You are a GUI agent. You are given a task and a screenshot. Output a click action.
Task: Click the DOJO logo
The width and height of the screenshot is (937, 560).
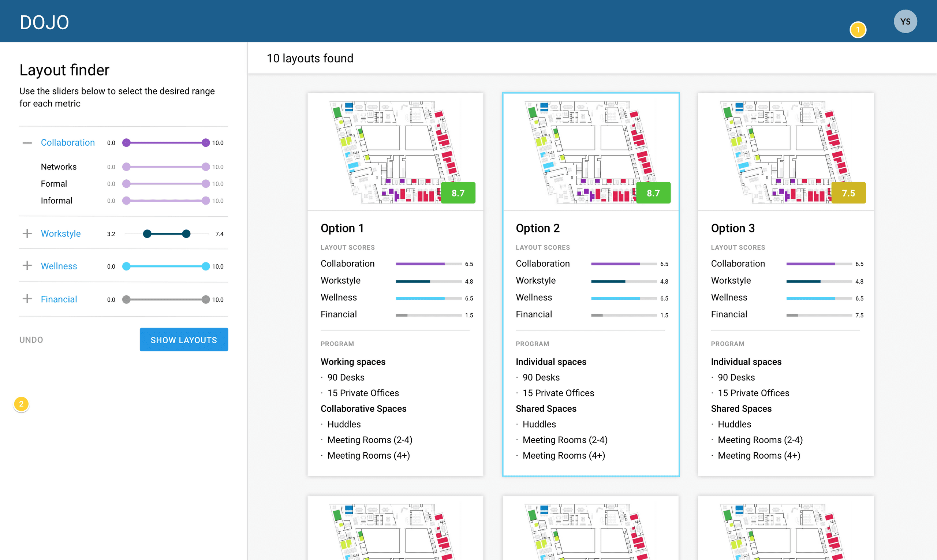pos(44,22)
